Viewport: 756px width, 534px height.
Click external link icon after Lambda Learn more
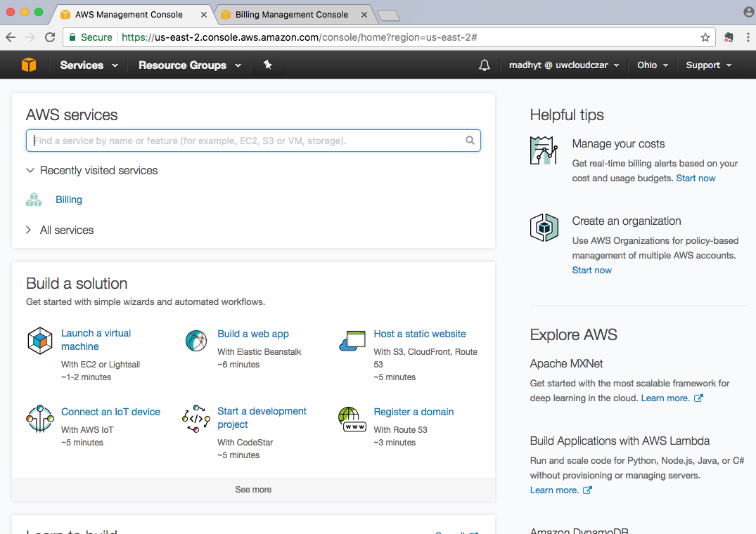[x=587, y=490]
